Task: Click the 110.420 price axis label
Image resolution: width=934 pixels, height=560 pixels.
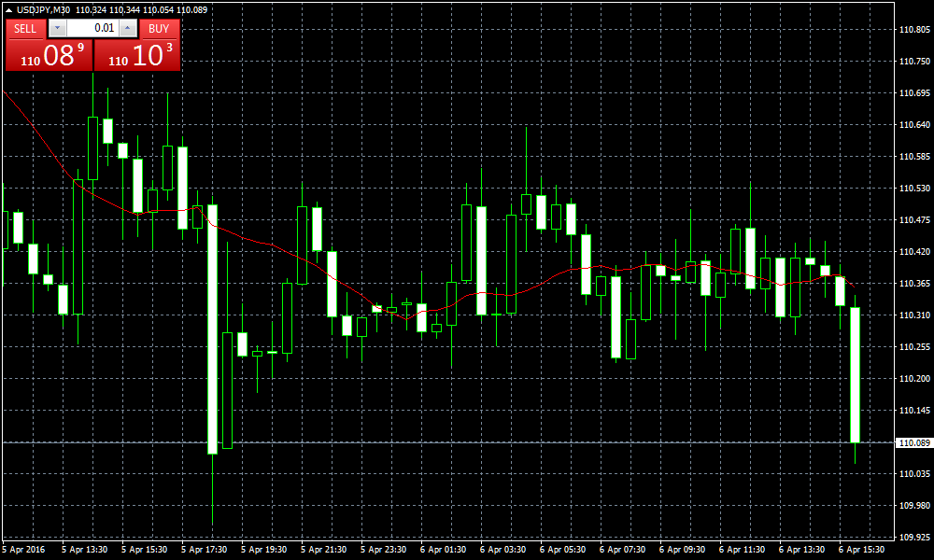Action: pyautogui.click(x=914, y=252)
